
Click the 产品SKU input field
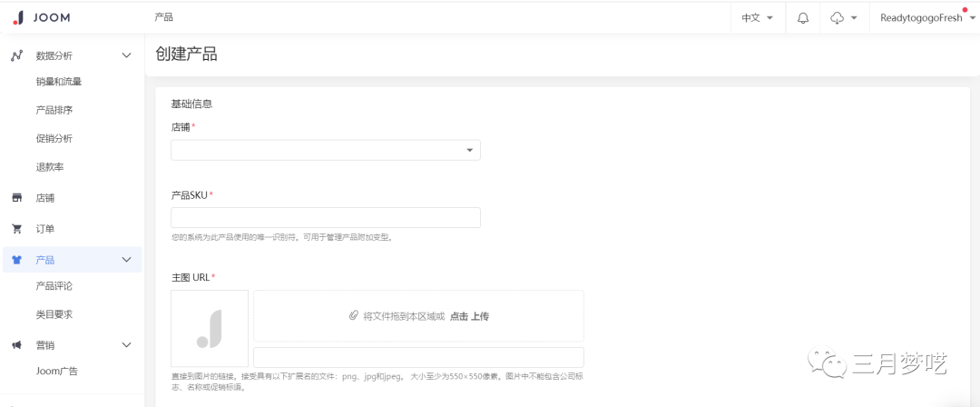[325, 218]
